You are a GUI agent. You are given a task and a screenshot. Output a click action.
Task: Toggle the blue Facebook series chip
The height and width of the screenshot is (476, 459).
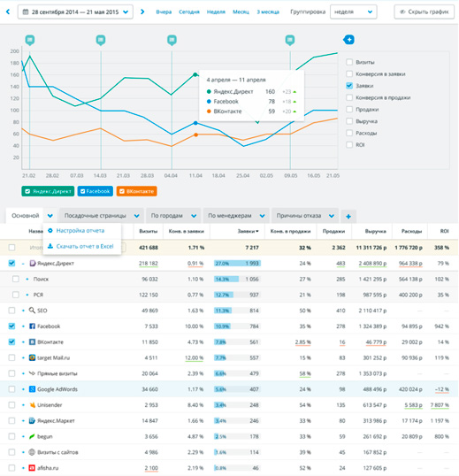96,191
